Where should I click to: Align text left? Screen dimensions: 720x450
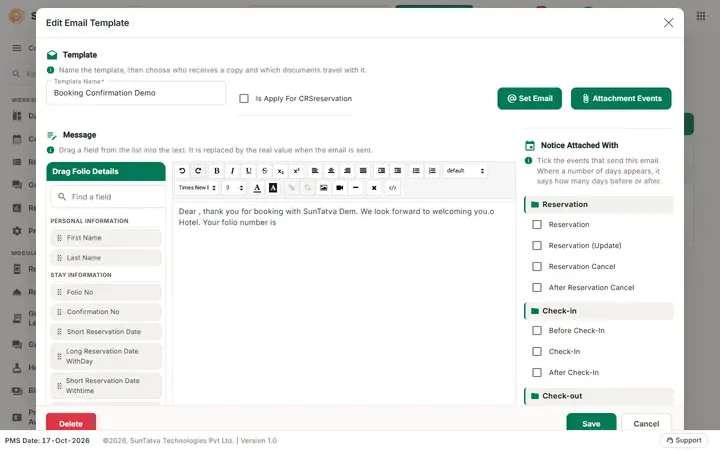coord(315,171)
